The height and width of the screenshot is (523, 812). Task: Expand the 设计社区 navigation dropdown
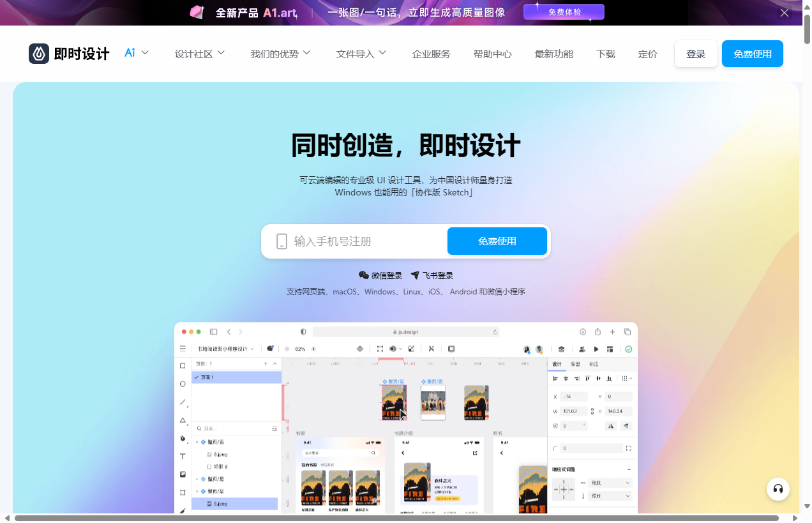(200, 54)
